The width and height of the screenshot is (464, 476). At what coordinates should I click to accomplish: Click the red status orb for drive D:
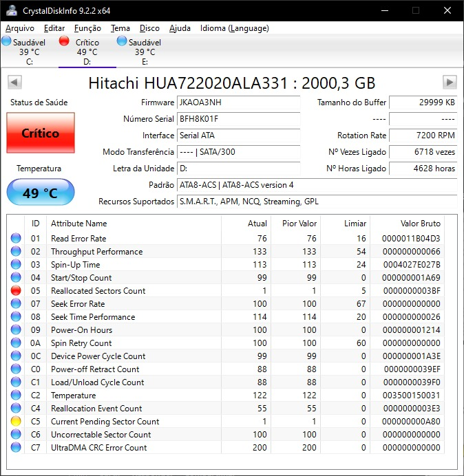point(64,41)
